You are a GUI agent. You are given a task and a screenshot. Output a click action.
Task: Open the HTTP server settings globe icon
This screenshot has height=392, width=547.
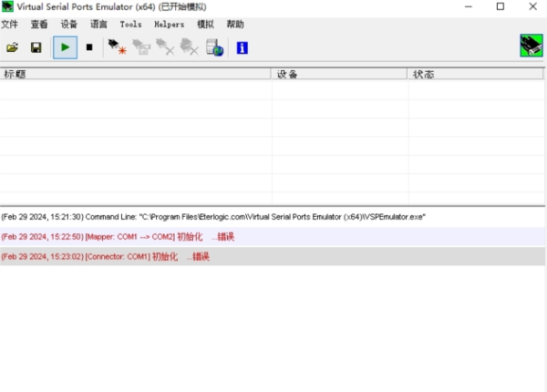tap(214, 47)
